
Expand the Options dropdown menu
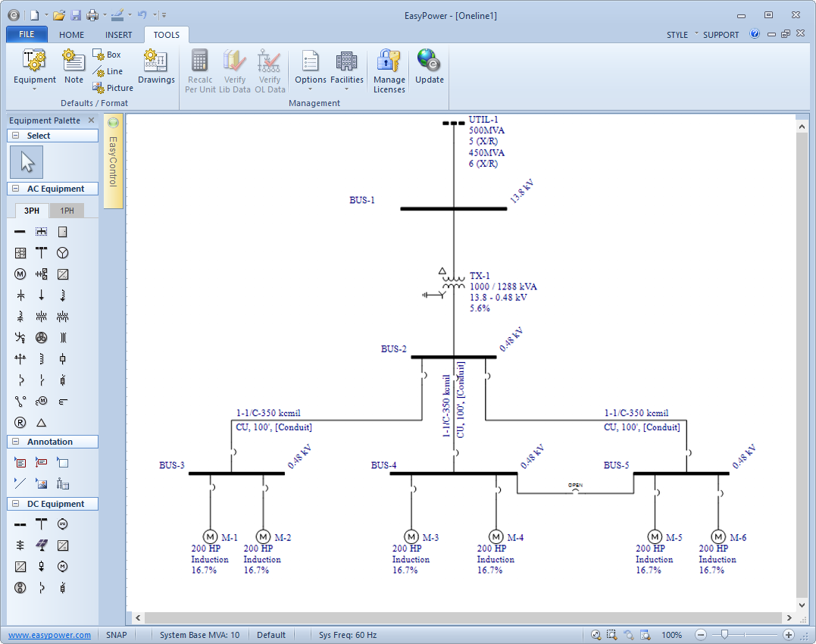[310, 89]
